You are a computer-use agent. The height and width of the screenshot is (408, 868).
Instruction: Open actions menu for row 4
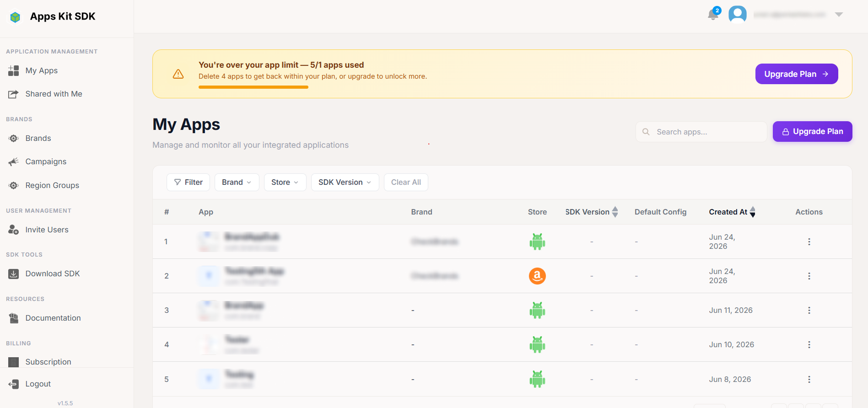pyautogui.click(x=809, y=344)
